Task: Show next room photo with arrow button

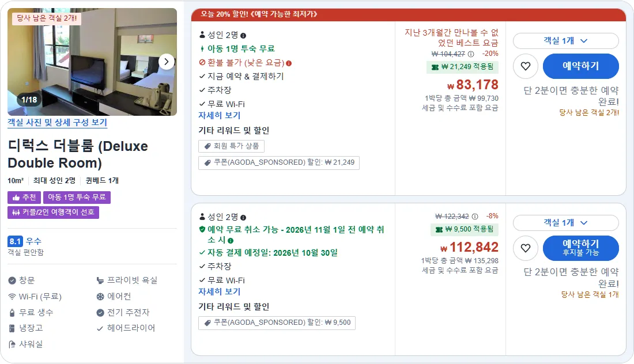Action: point(166,62)
